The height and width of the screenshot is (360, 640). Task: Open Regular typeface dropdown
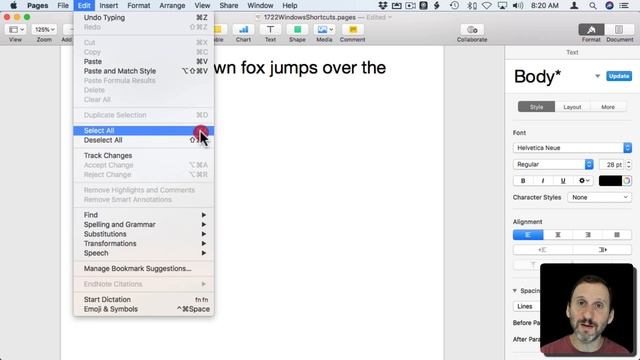(x=553, y=164)
